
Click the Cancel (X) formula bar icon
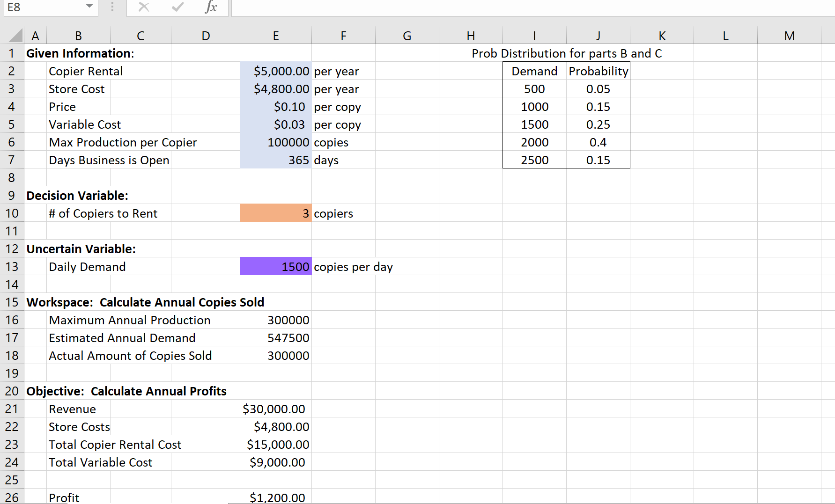[x=144, y=7]
